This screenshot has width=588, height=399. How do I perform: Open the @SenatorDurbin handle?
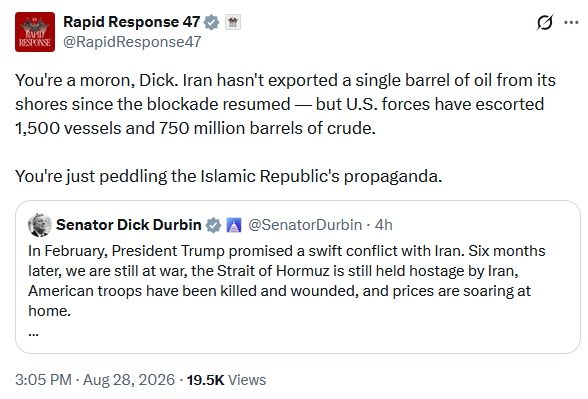point(305,225)
